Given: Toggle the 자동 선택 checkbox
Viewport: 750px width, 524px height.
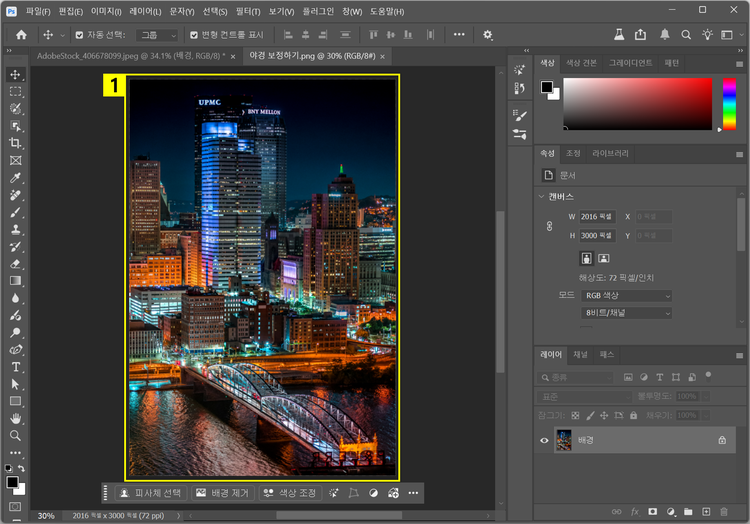Looking at the screenshot, I should (x=79, y=34).
